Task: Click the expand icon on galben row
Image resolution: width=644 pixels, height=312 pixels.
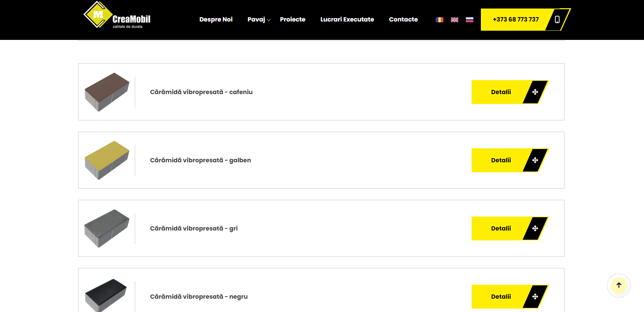Action: 535,160
